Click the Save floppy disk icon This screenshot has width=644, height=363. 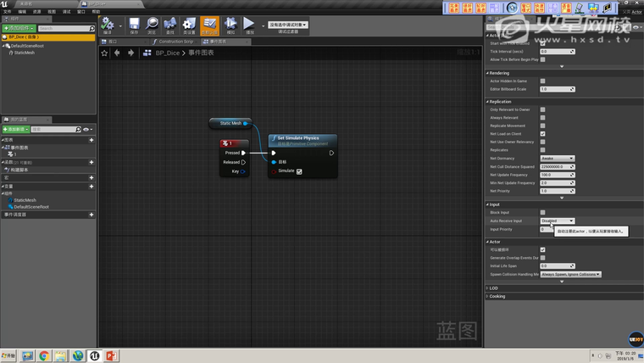(134, 24)
